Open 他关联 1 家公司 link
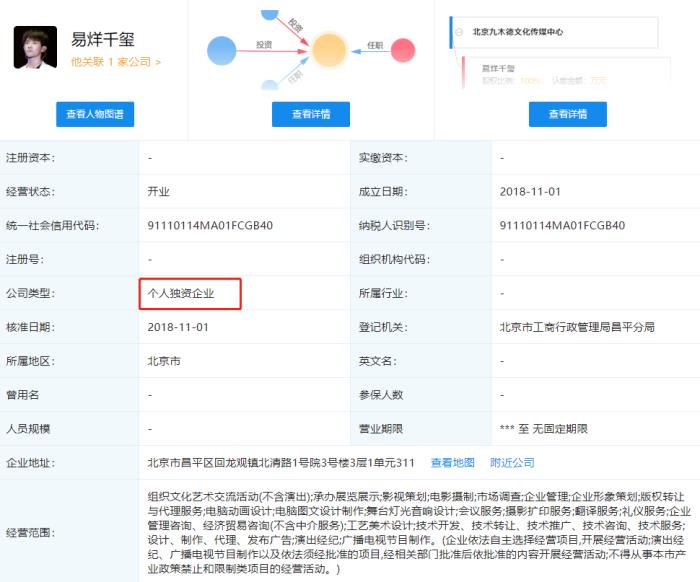Image resolution: width=700 pixels, height=582 pixels. click(115, 62)
